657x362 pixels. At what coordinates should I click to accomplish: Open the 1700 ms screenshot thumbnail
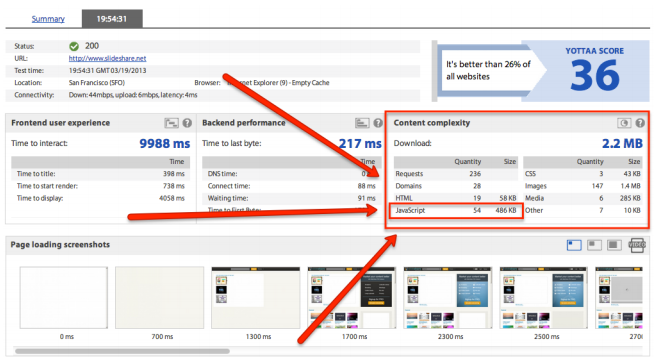coord(352,297)
